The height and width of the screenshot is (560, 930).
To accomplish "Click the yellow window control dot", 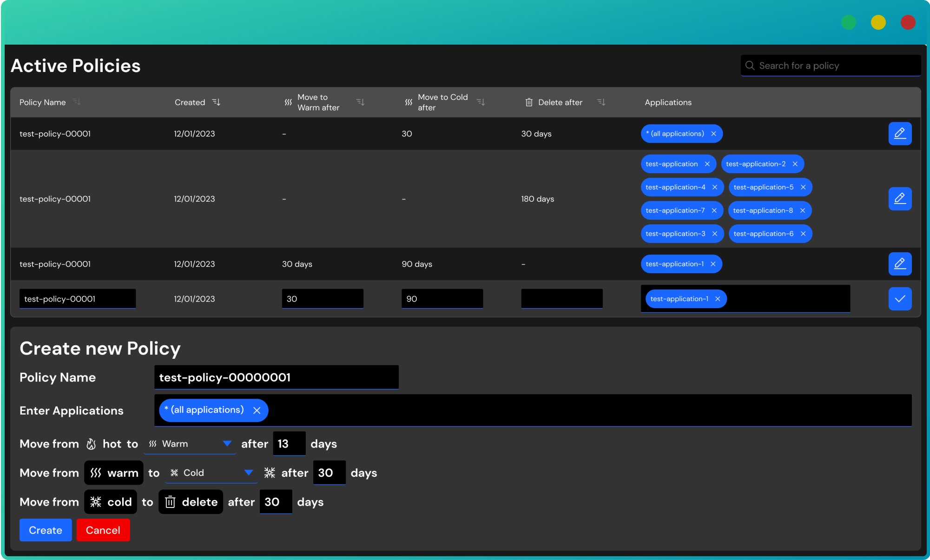I will point(878,22).
